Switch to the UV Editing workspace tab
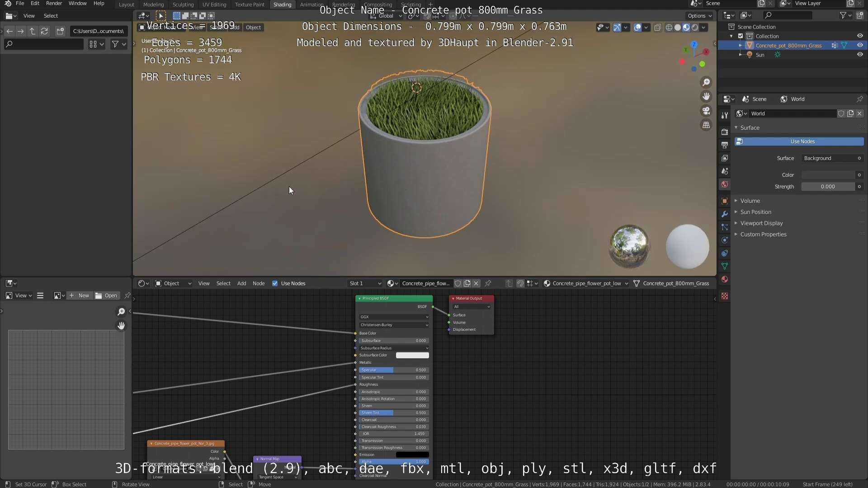868x488 pixels. coord(214,5)
